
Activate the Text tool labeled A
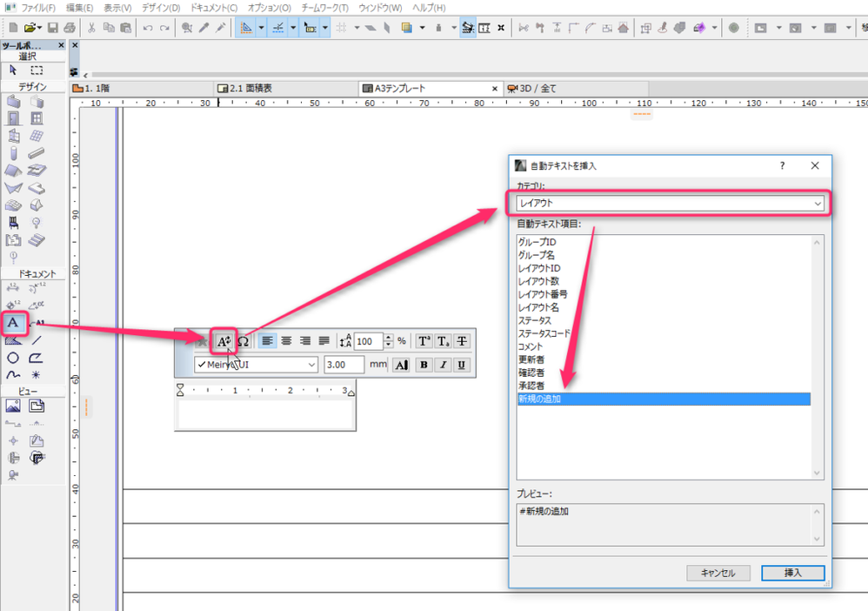pos(13,324)
